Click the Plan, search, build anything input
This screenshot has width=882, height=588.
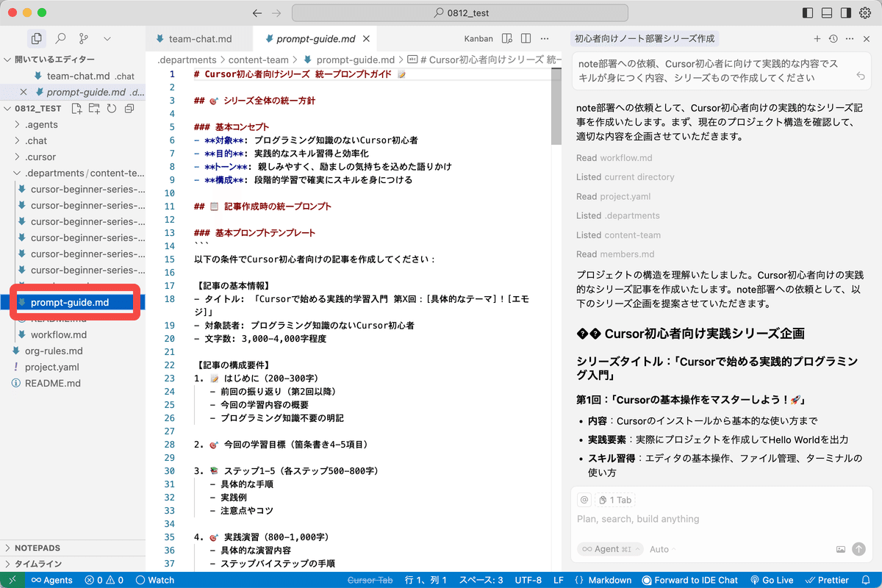pyautogui.click(x=661, y=519)
